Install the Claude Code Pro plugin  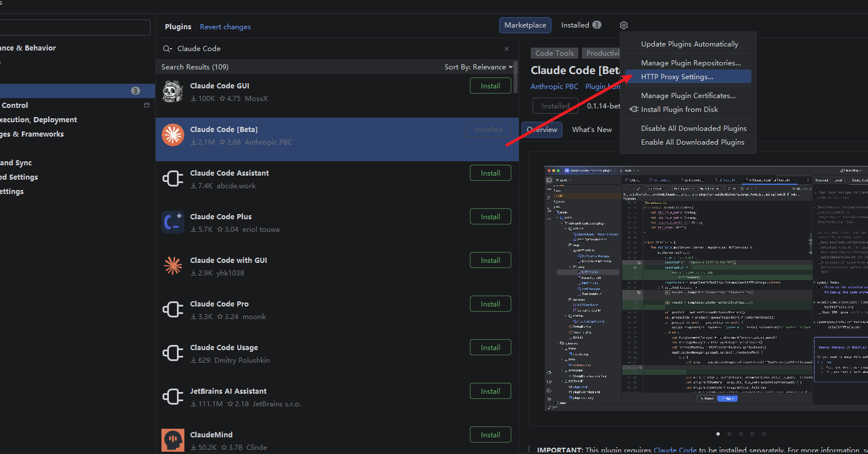click(x=491, y=304)
